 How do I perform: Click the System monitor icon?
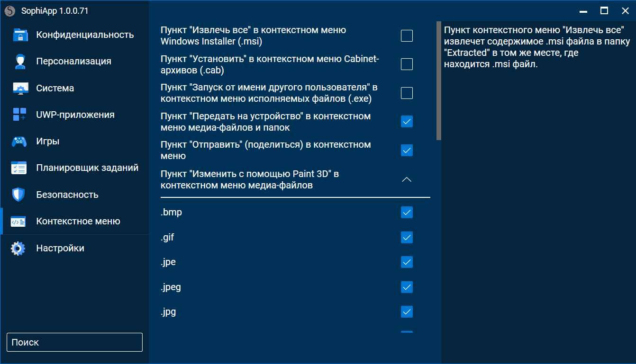click(x=19, y=88)
